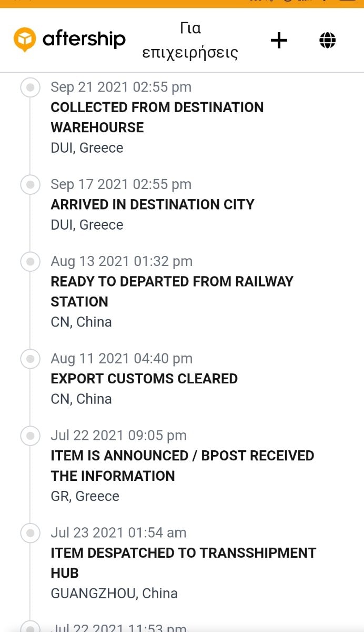Select the Sep 17 2021 timeline marker
364x632 pixels.
coord(31,184)
